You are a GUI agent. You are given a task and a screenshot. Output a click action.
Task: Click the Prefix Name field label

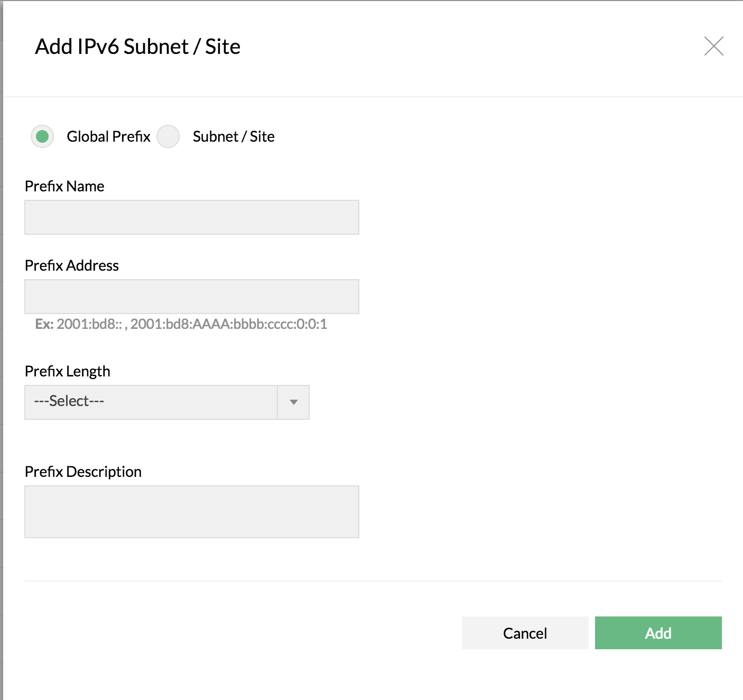point(64,186)
